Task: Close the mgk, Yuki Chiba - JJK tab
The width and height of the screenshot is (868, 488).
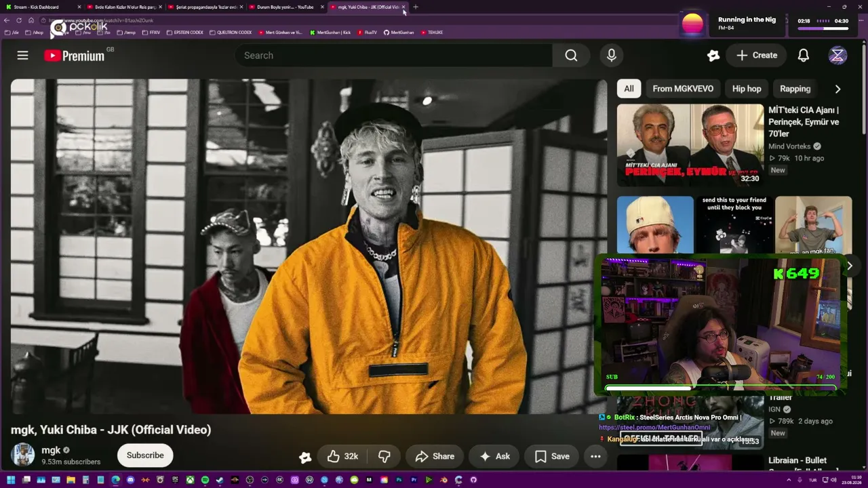Action: (x=403, y=7)
